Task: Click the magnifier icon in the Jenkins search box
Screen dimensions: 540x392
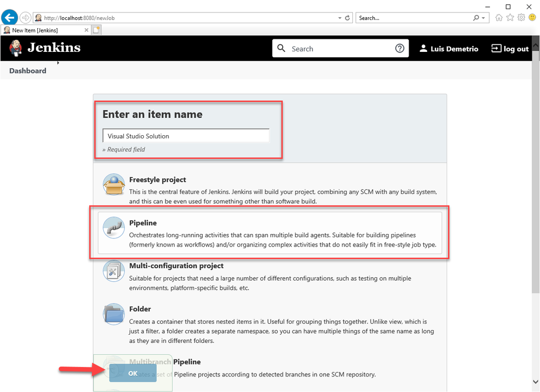Action: (x=282, y=48)
